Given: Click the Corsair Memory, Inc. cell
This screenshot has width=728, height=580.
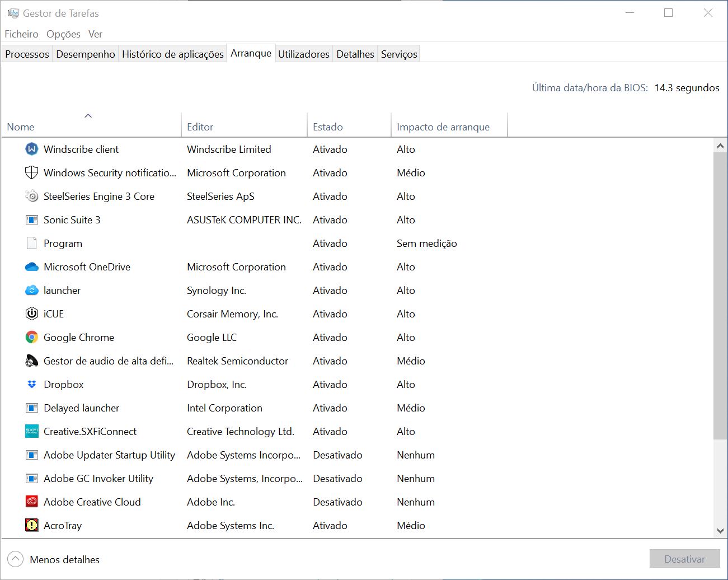Looking at the screenshot, I should [x=232, y=314].
